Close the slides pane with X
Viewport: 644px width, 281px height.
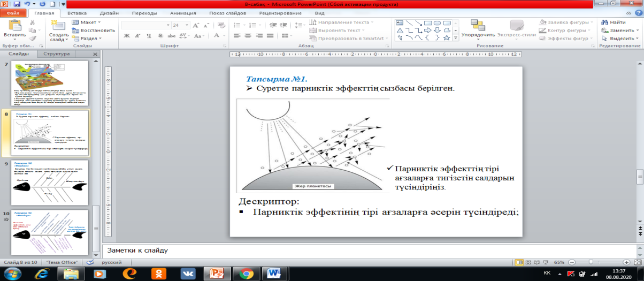pos(95,54)
